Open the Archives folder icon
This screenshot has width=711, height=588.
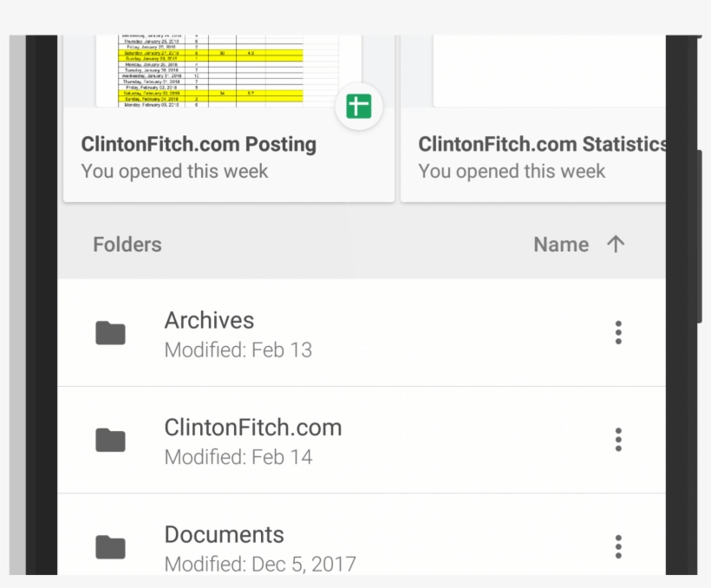[x=110, y=333]
